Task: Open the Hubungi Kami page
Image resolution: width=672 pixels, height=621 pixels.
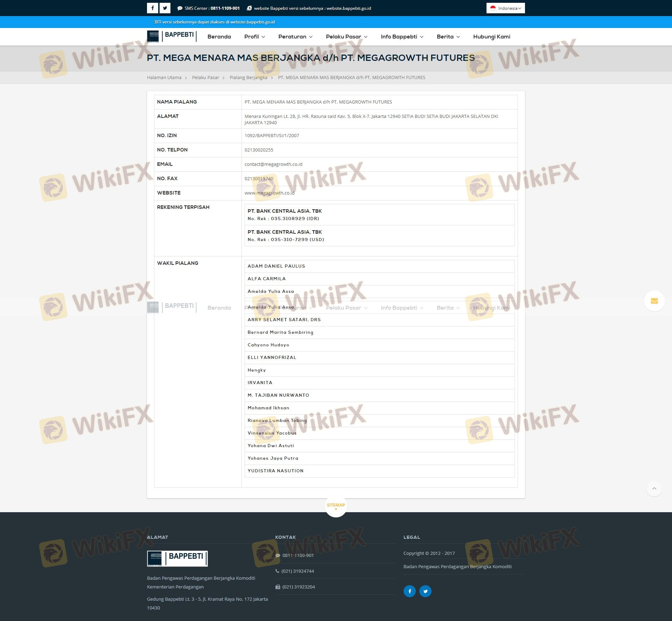Action: pos(491,37)
